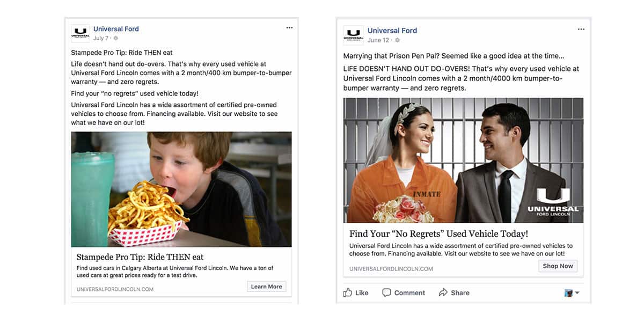Click the Comment speech bubble icon
Viewport: 644px width, 322px height.
pyautogui.click(x=386, y=292)
